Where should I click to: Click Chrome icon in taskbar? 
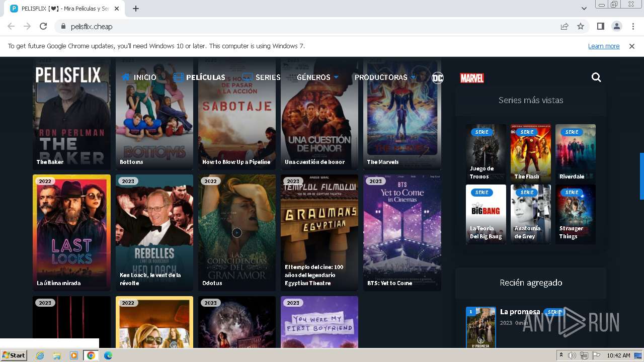pyautogui.click(x=91, y=355)
